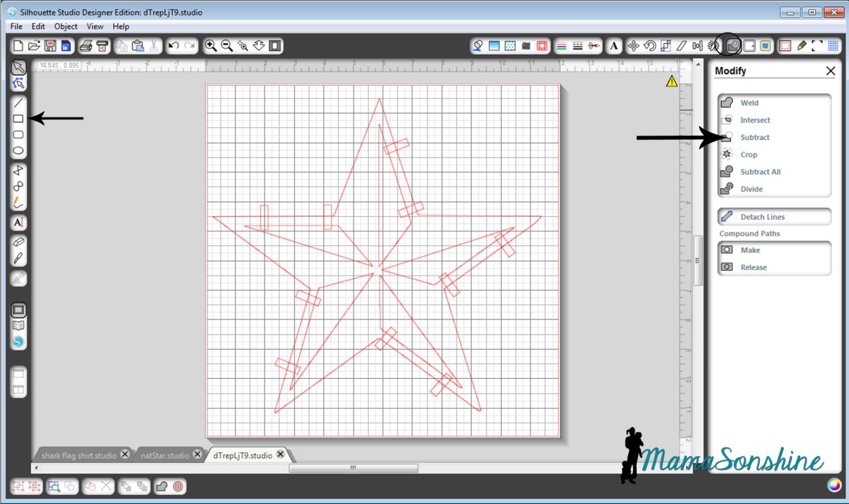Click the Undo arrow in toolbar

pos(173,46)
